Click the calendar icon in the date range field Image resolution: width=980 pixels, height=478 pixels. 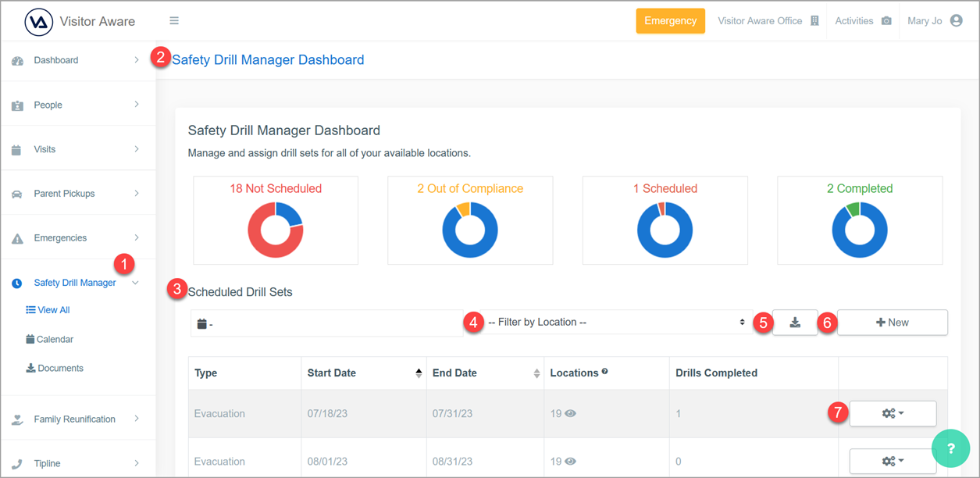click(x=201, y=323)
